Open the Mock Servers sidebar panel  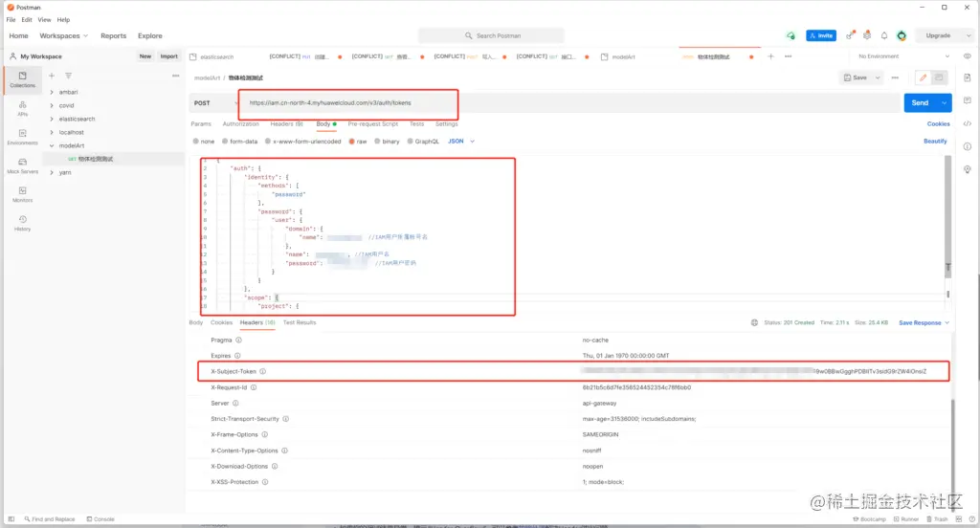[x=23, y=165]
